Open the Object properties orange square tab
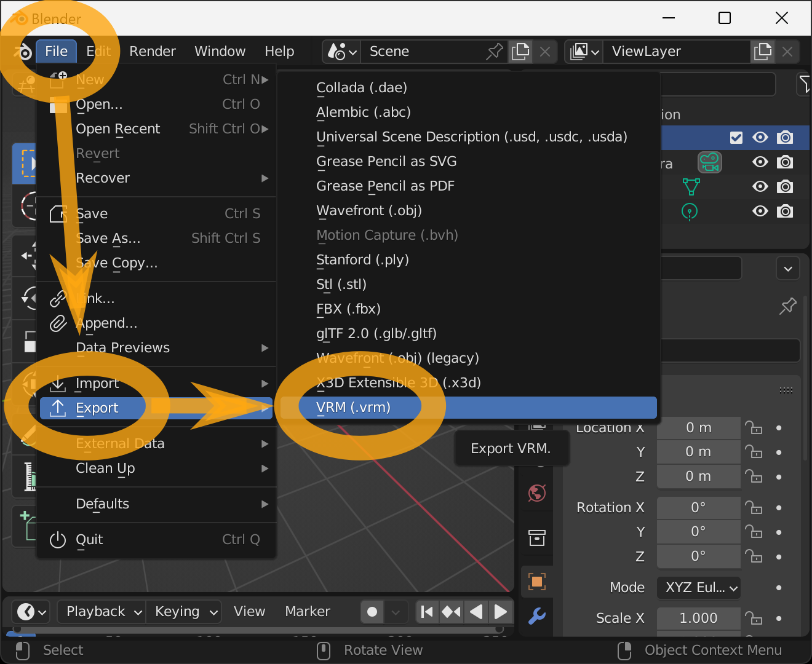This screenshot has width=812, height=664. click(537, 582)
